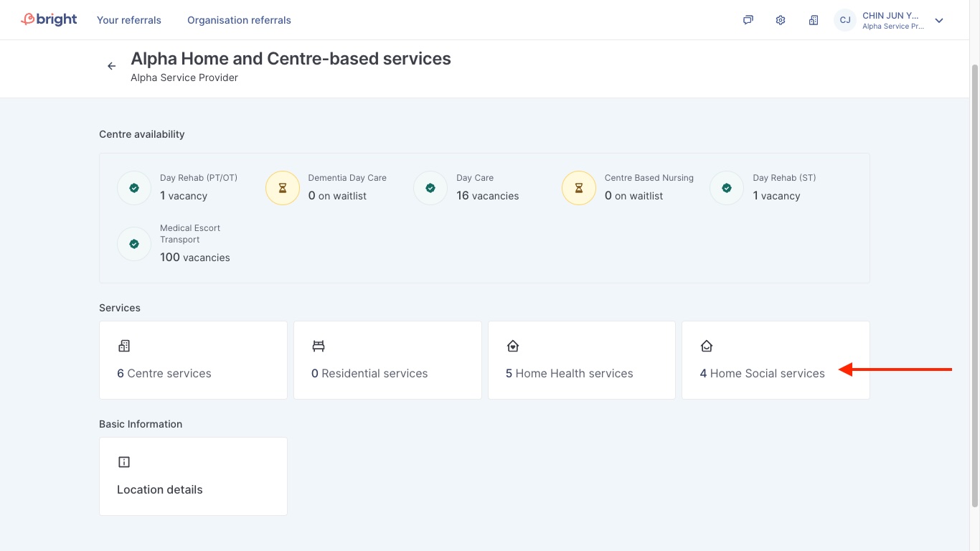Click the organisation building icon in header
The height and width of the screenshot is (551, 980).
(x=813, y=20)
